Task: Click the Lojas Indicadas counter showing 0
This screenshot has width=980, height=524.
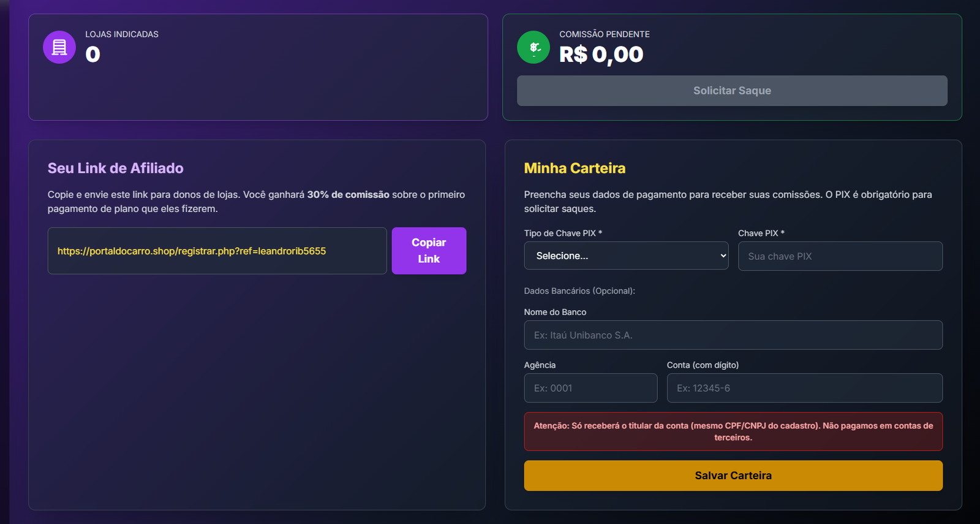Action: [x=92, y=55]
